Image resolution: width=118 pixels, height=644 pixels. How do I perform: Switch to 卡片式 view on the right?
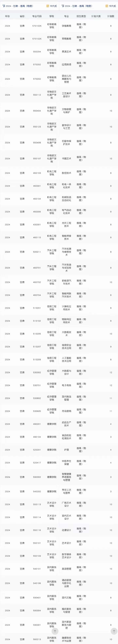[x=111, y=6]
